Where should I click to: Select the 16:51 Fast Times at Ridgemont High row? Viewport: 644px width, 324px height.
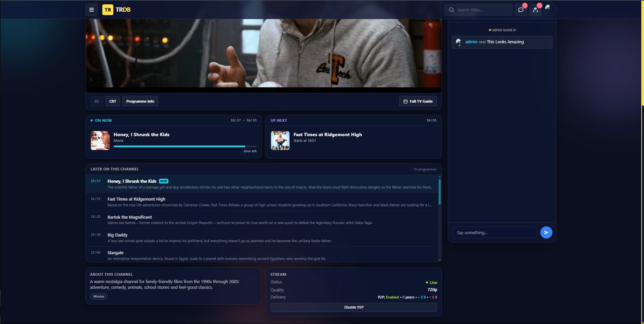click(262, 202)
